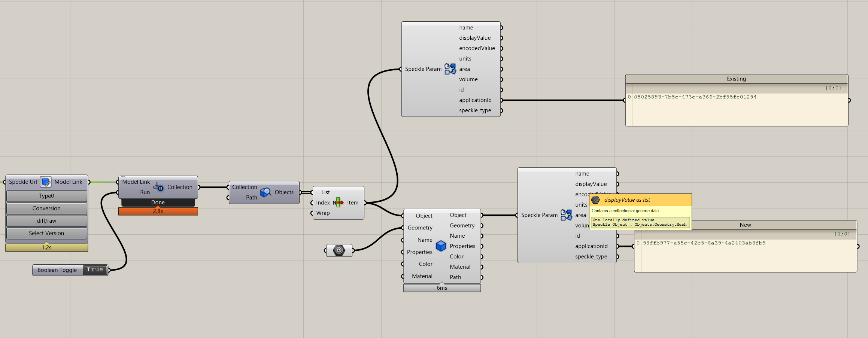Click the Collection Objects magnifier cube icon
The image size is (868, 338).
265,192
